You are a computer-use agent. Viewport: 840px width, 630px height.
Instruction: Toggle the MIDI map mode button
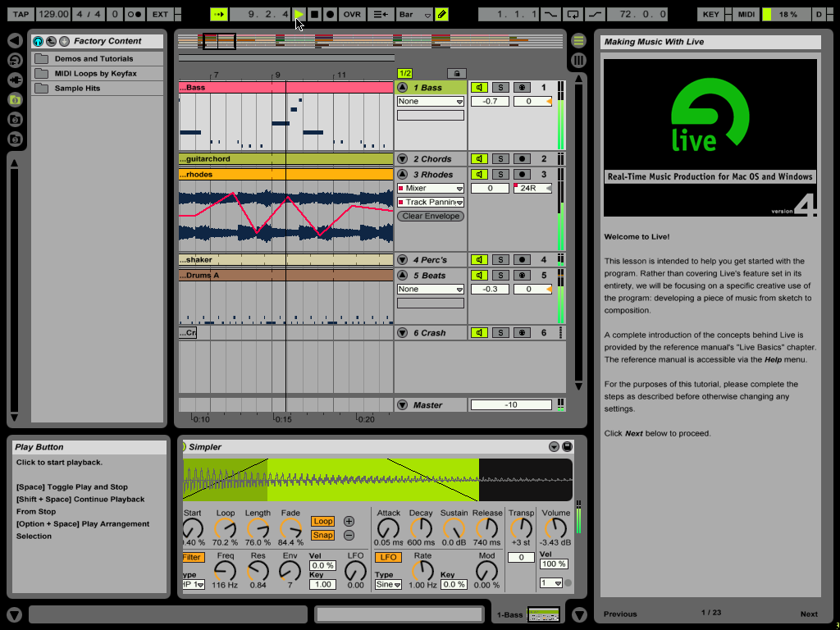[x=746, y=15]
